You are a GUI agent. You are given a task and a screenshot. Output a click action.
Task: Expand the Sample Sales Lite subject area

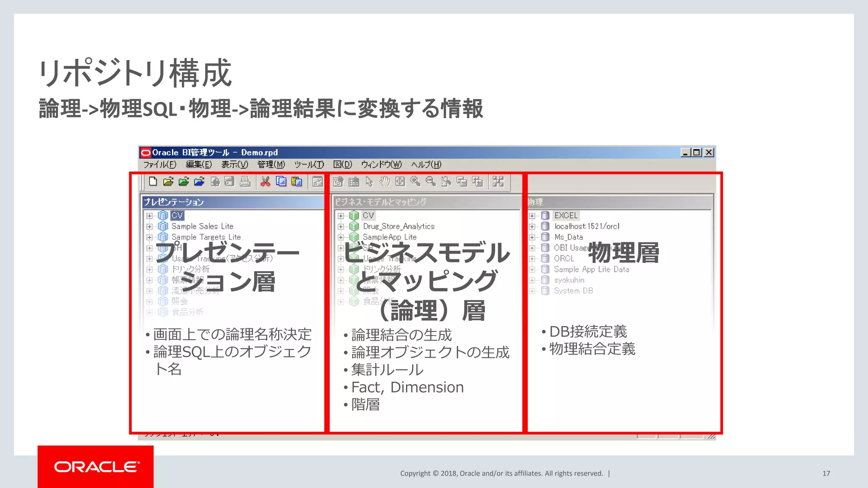click(149, 227)
